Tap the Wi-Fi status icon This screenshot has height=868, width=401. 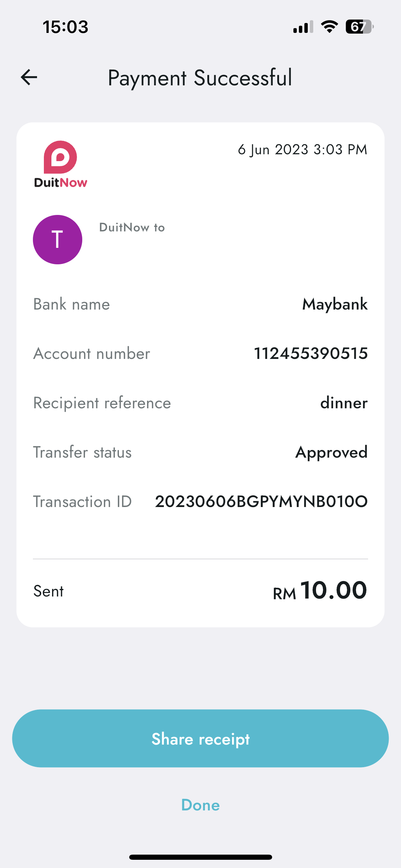(329, 27)
